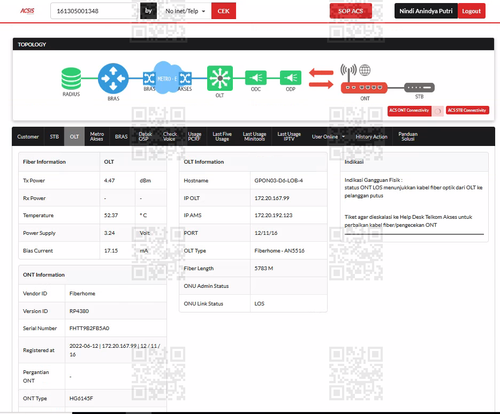The image size is (500, 414).
Task: Select the Temperature value 52.37
Action: 111,215
